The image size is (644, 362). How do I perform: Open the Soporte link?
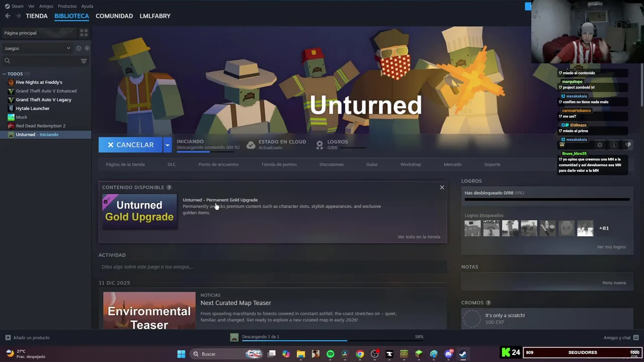(492, 164)
